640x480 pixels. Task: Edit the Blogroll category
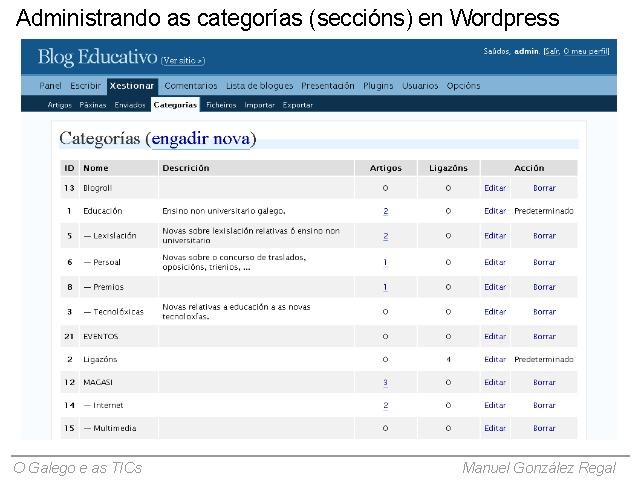pos(494,188)
